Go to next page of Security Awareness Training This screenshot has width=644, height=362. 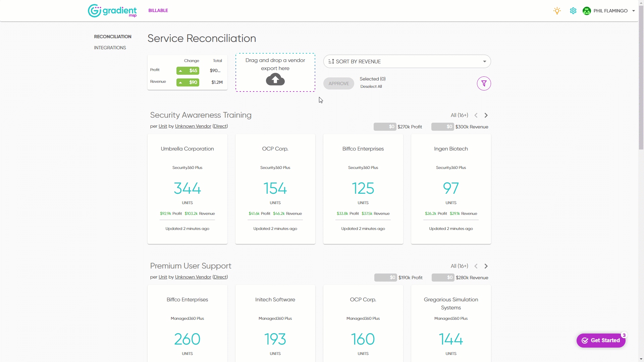point(486,115)
